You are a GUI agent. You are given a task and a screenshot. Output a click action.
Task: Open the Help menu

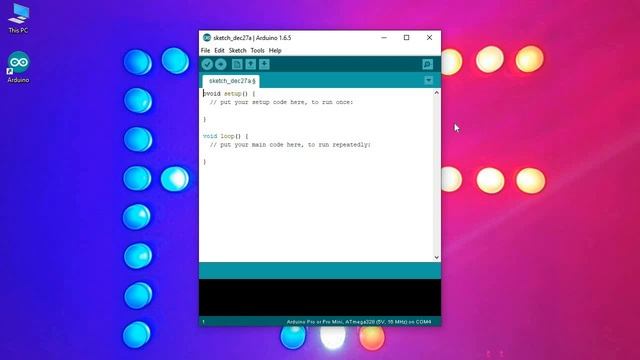point(275,51)
